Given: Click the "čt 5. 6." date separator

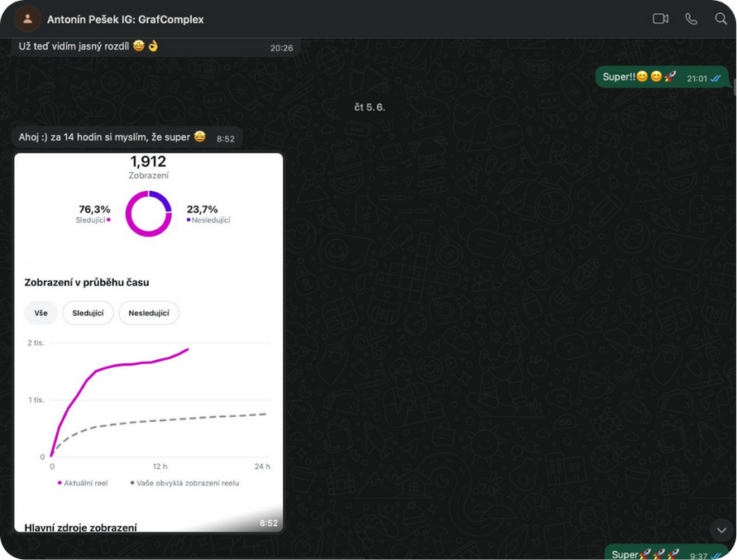Looking at the screenshot, I should point(369,107).
